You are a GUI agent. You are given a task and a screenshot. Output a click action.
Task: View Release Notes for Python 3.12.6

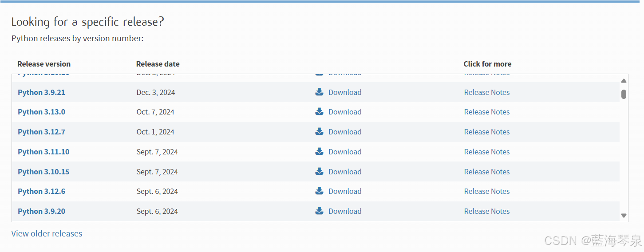[x=487, y=191]
